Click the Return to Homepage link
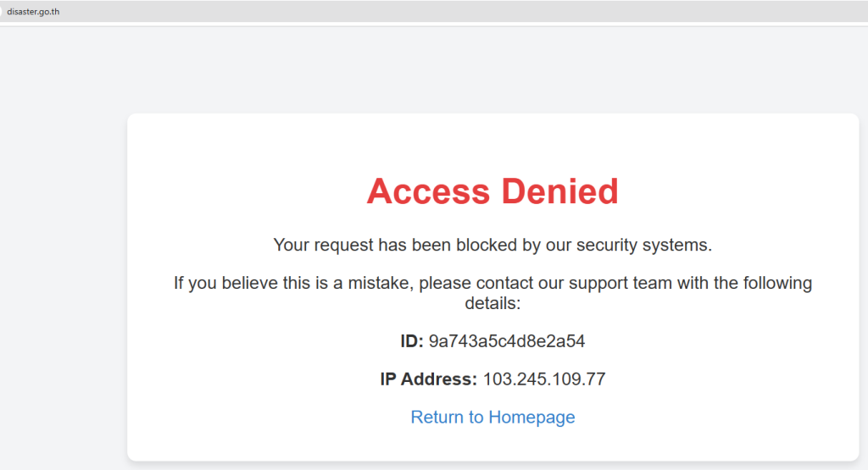The image size is (868, 470). point(492,417)
